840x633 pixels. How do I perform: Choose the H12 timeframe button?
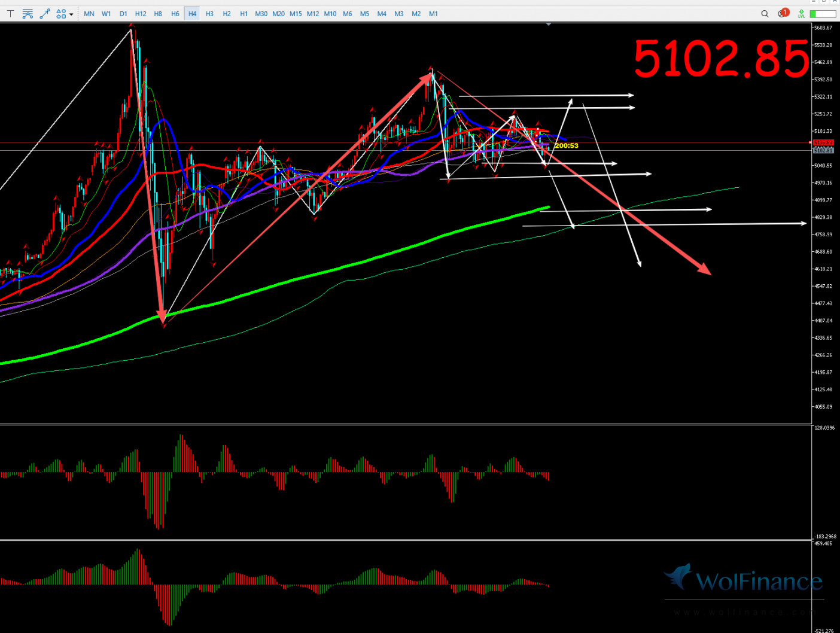click(141, 14)
